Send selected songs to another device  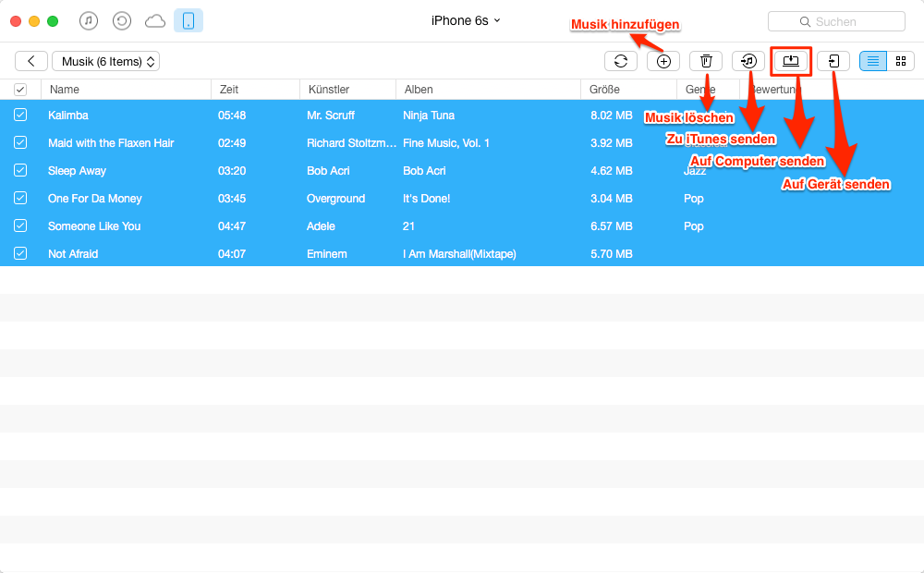(833, 61)
